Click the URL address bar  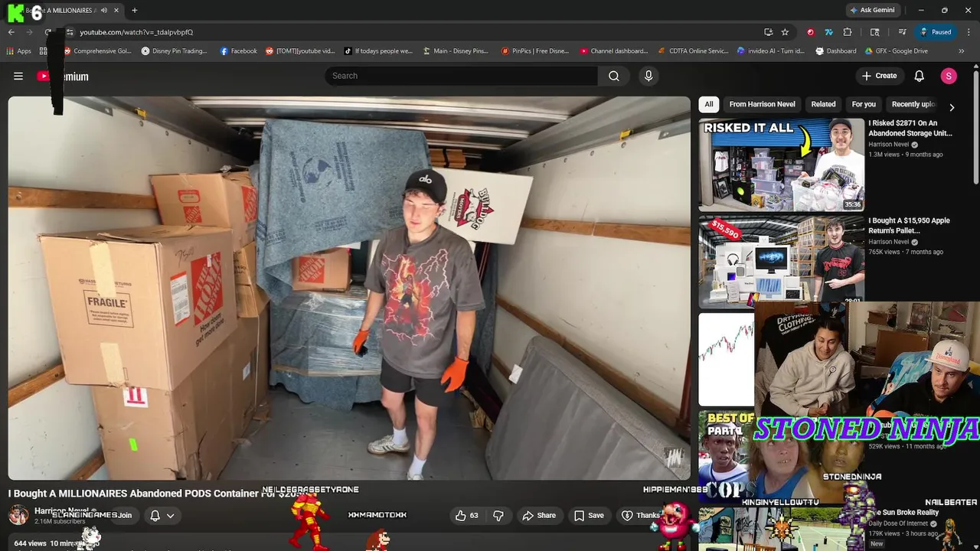click(413, 32)
